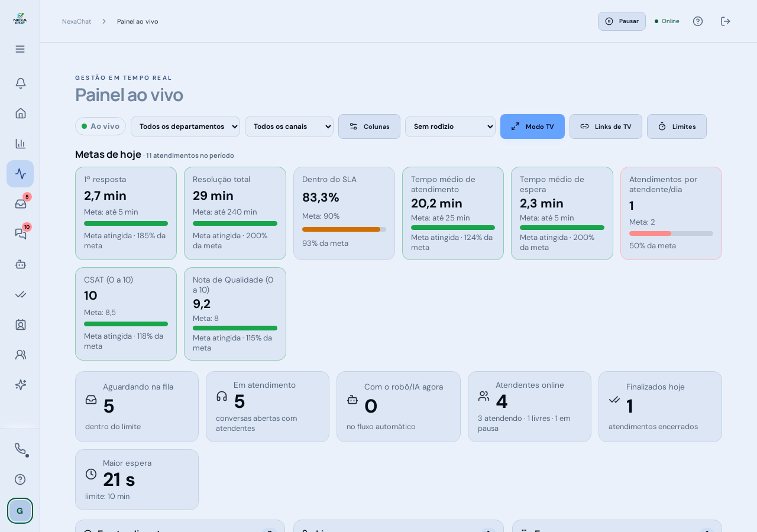Open notifications bell in sidebar
The width and height of the screenshot is (757, 532).
click(20, 83)
